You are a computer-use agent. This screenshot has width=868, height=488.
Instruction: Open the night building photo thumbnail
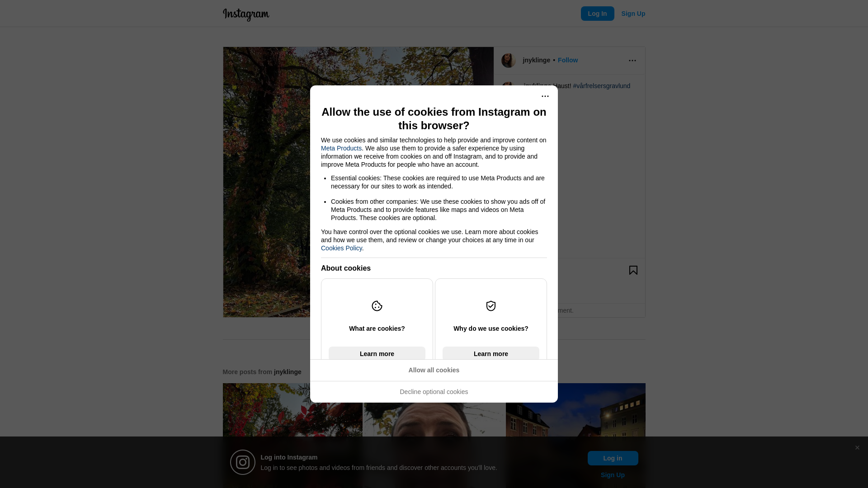pos(576,436)
